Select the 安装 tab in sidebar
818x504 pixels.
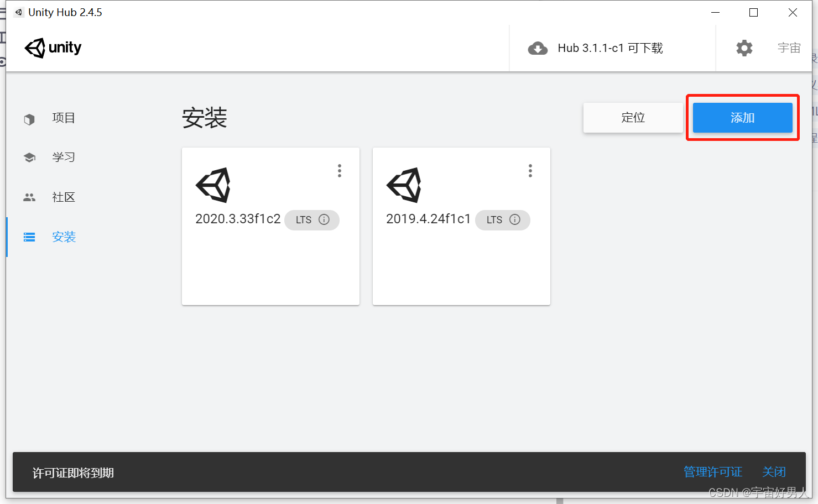[64, 237]
